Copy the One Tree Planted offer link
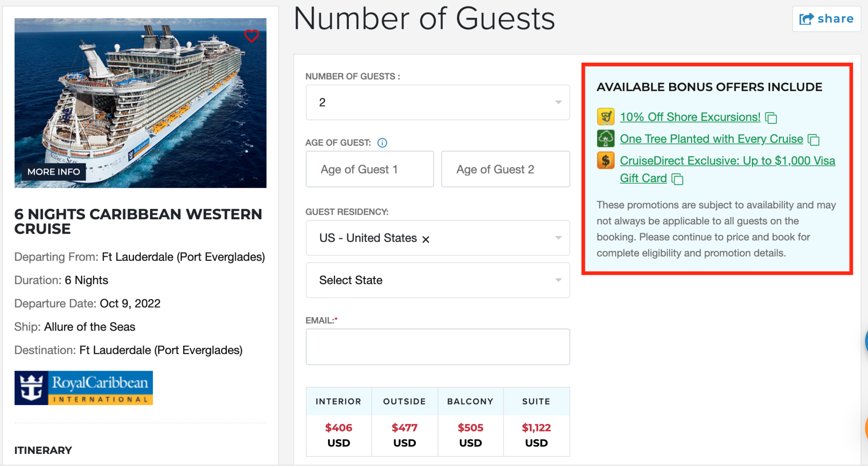This screenshot has width=868, height=467. pyautogui.click(x=814, y=140)
